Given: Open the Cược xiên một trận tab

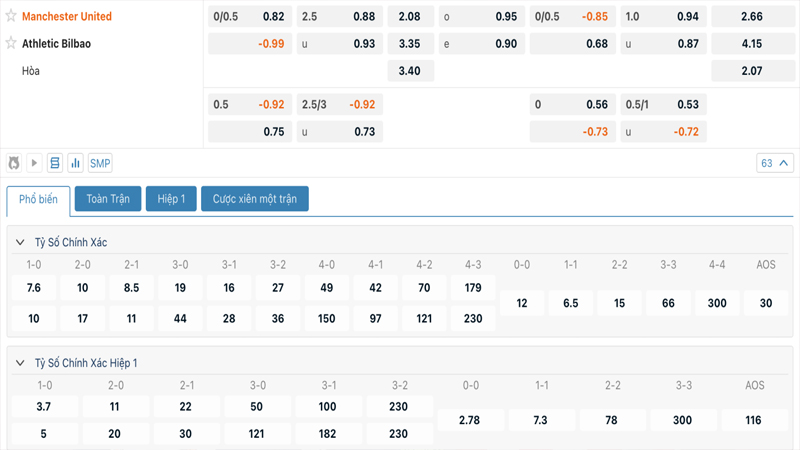Looking at the screenshot, I should point(255,199).
